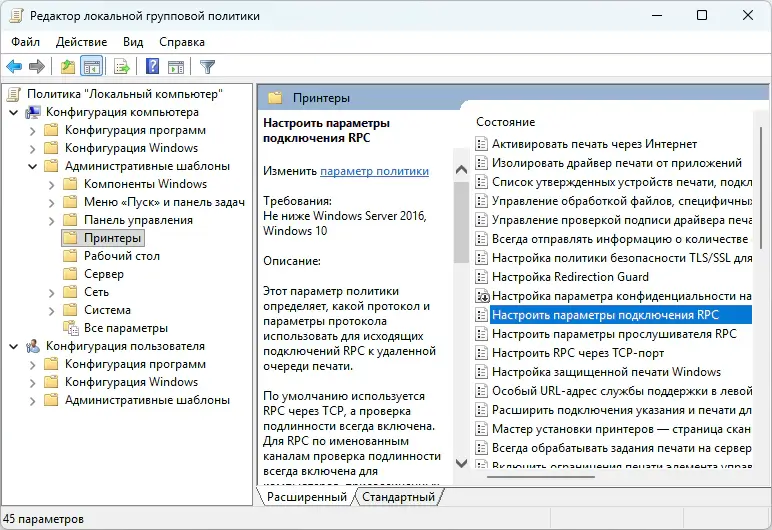Click the icon beside 'Настроить RPC через TCP-порт'
Viewport: 772px width, 530px height.
pos(481,353)
